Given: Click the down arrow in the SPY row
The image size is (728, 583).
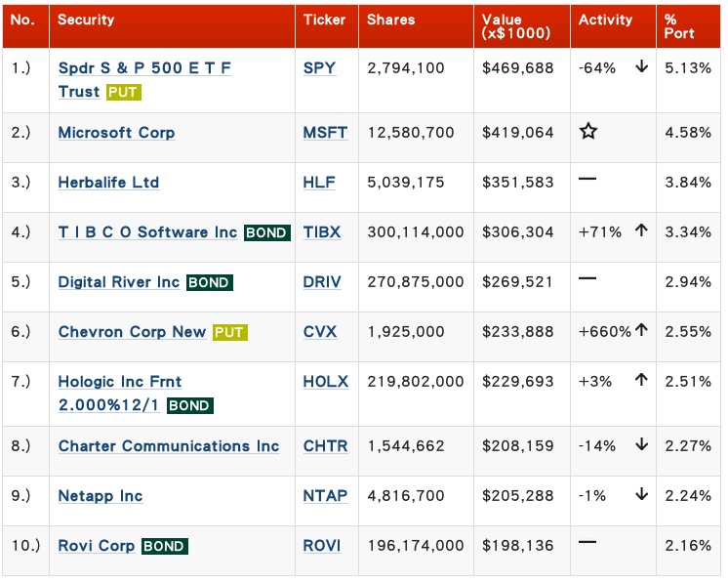Looking at the screenshot, I should tap(642, 66).
